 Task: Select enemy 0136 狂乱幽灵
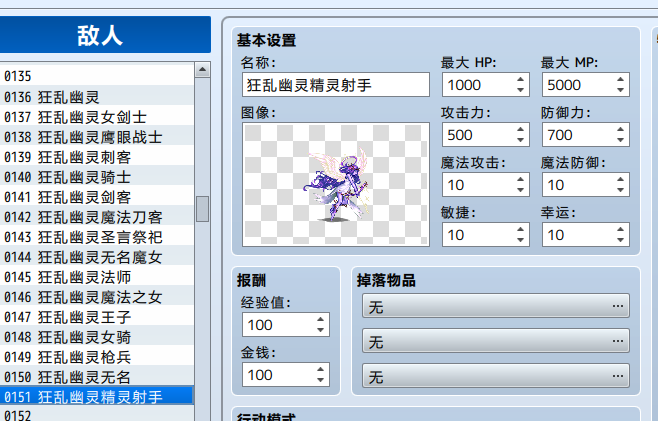point(97,97)
